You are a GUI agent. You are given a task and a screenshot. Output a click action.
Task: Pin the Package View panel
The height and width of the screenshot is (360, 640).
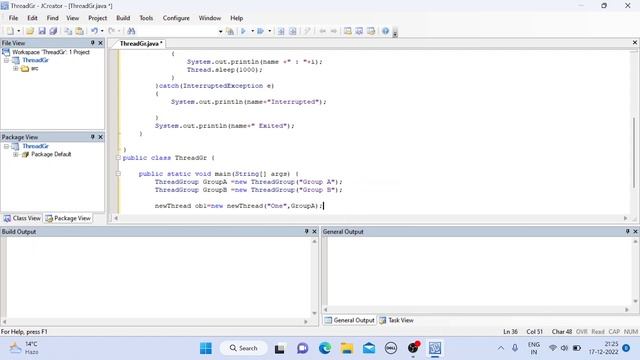(x=93, y=137)
